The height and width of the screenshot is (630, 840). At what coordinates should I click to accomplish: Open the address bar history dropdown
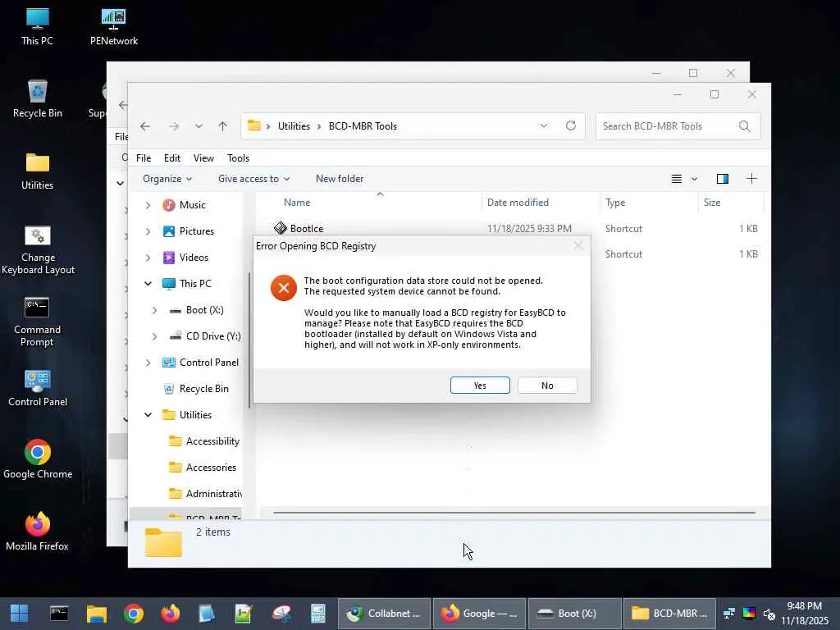(x=544, y=126)
